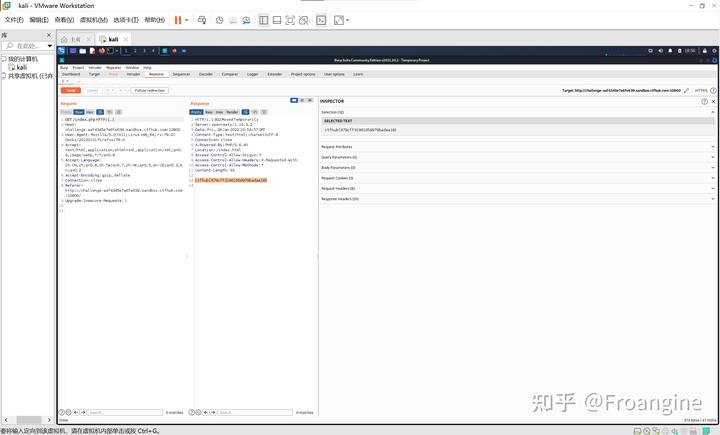Image resolution: width=720 pixels, height=435 pixels.
Task: Open Inspector help icon
Action: point(704,102)
